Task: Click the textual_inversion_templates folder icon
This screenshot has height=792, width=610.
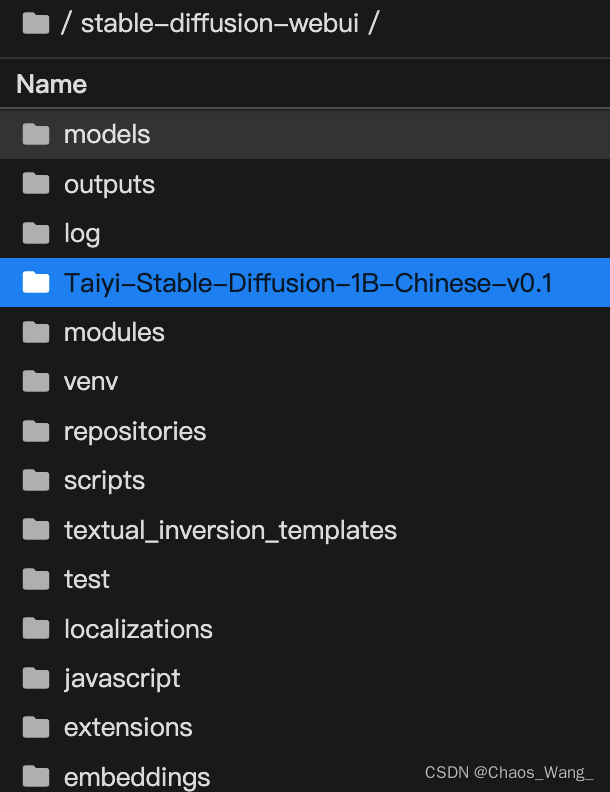Action: click(x=36, y=530)
